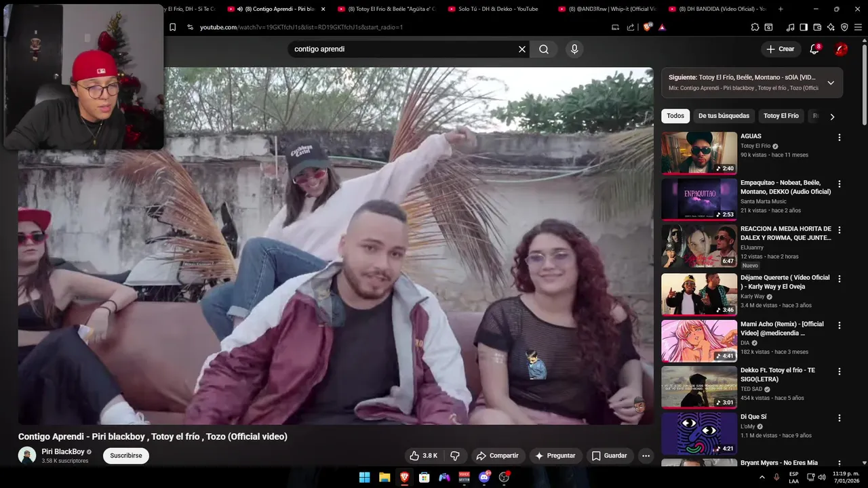Share this page from address bar
This screenshot has width=868, height=488.
(631, 27)
